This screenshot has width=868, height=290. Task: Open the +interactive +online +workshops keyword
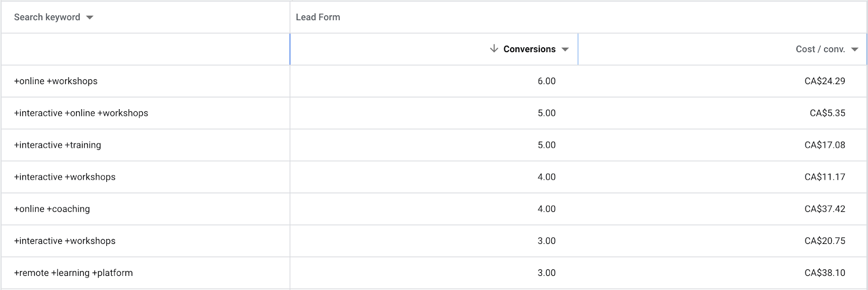81,113
